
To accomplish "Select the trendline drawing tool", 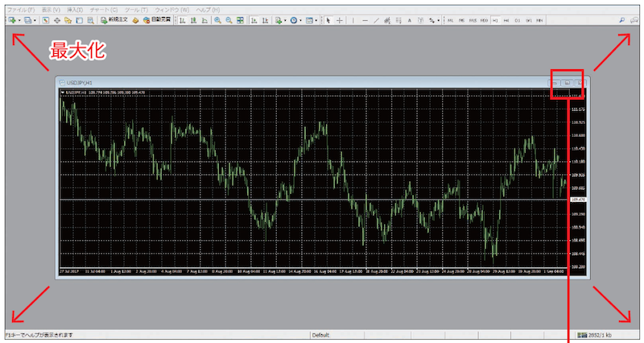I will (376, 20).
